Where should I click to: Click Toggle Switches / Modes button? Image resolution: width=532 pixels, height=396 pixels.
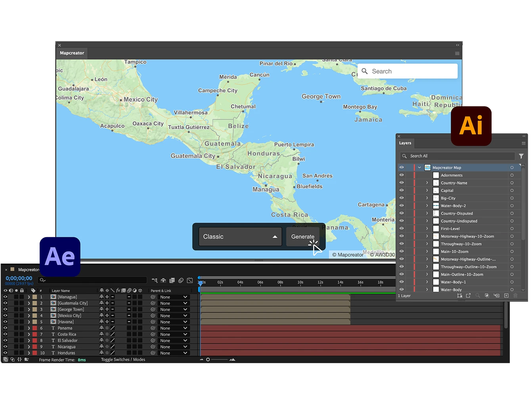click(123, 360)
